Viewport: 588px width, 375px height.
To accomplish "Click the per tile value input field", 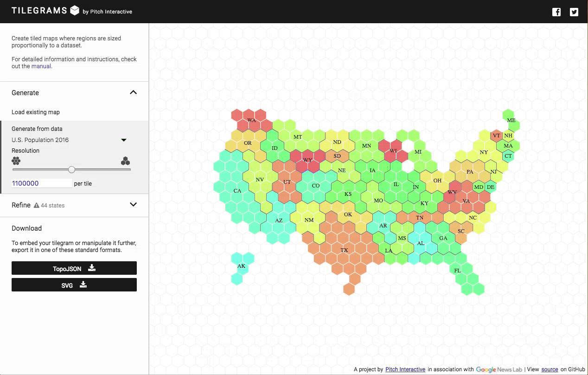I will pos(42,183).
